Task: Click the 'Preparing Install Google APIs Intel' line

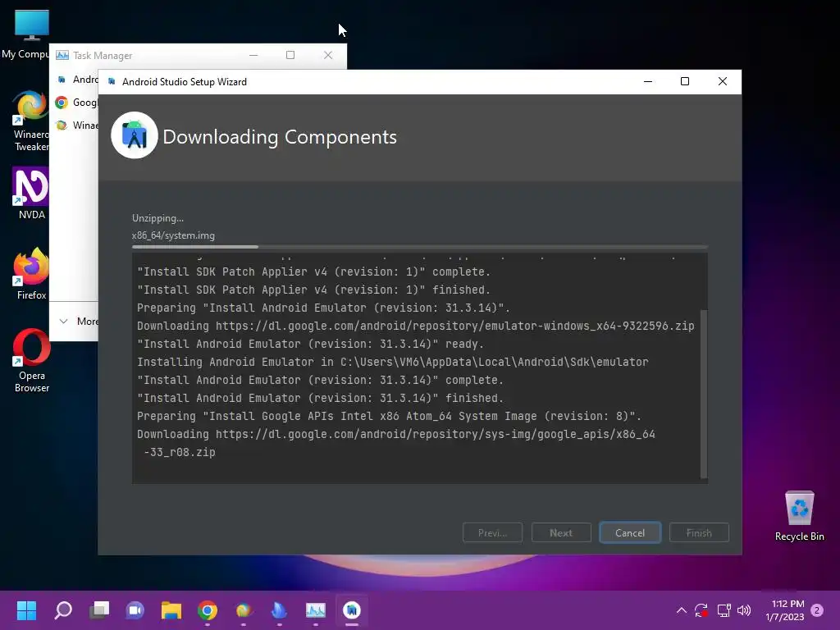Action: (x=389, y=416)
